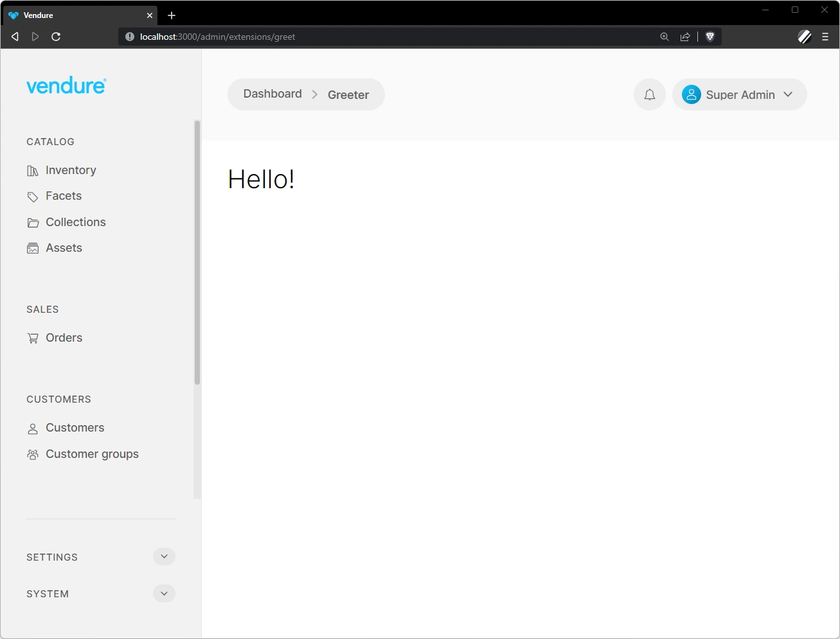Expand the SETTINGS section
Viewport: 840px width, 639px height.
(x=164, y=556)
